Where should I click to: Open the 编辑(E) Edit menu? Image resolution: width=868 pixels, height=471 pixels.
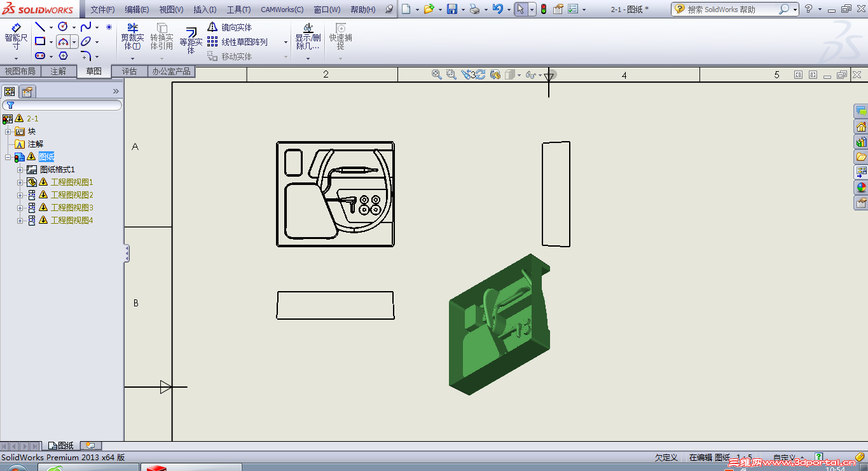[x=137, y=10]
